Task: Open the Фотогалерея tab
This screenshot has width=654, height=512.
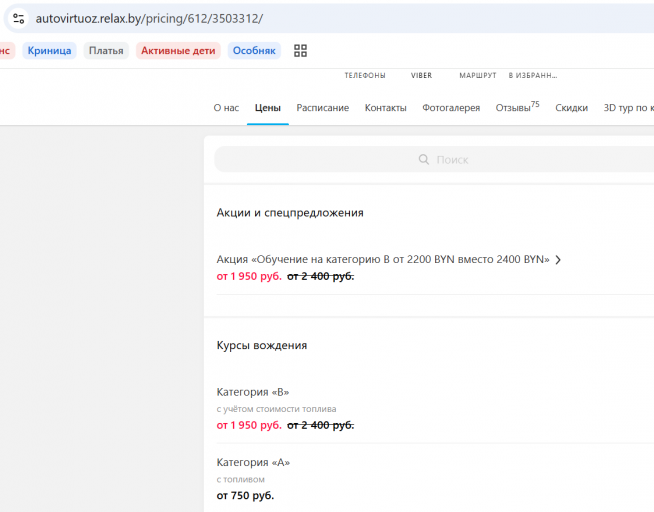Action: pyautogui.click(x=451, y=108)
